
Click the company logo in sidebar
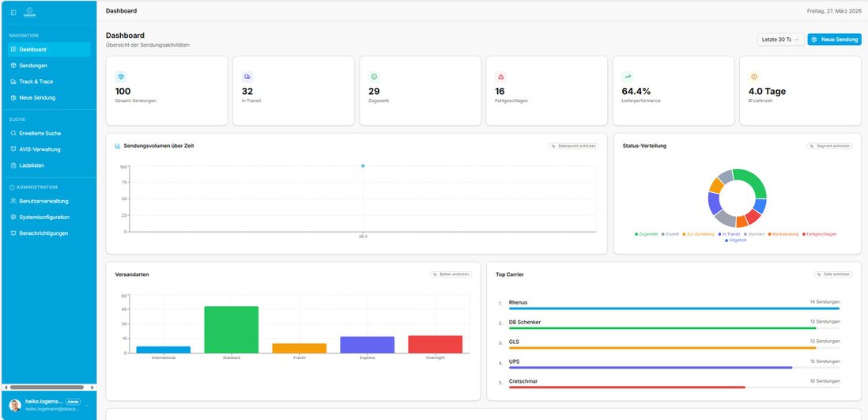[x=30, y=12]
